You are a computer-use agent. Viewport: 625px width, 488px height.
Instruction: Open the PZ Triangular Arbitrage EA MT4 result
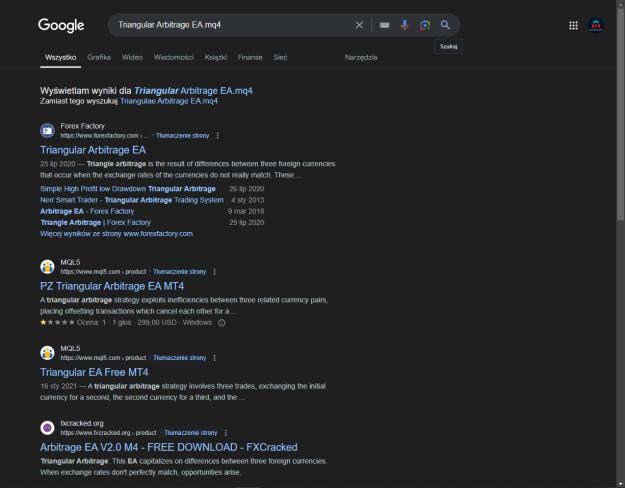(x=112, y=286)
